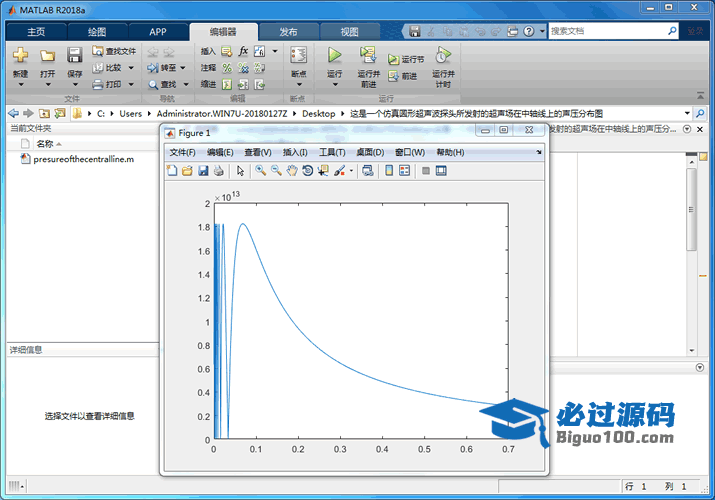Click the smart indent icon beside 缩进
The image size is (715, 500).
point(227,84)
